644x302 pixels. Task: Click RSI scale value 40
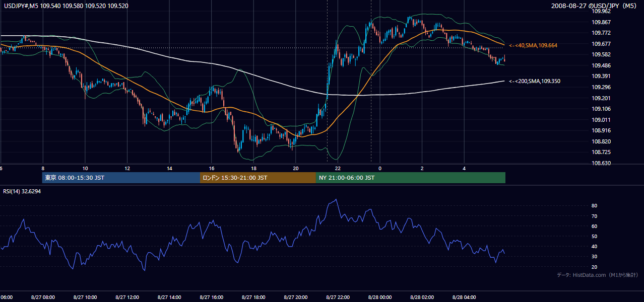pyautogui.click(x=595, y=246)
